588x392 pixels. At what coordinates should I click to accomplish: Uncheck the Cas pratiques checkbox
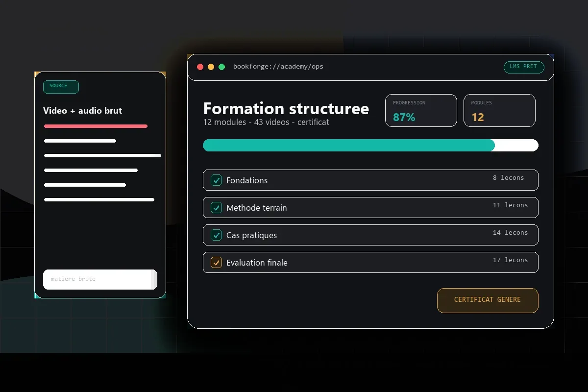(x=217, y=235)
